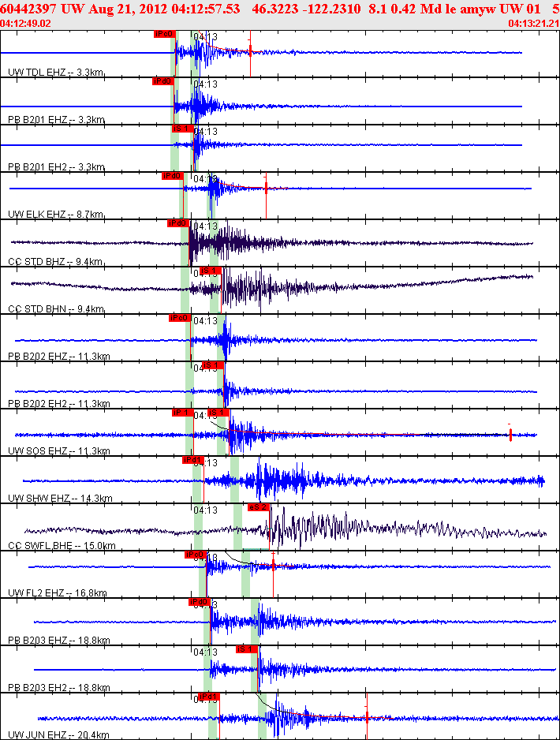This screenshot has width=560, height=740.
Task: Click the latitude value 46.3223
Action: click(276, 9)
